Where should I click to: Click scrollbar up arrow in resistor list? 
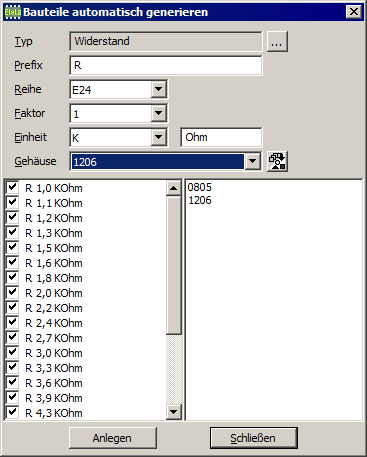coord(174,188)
